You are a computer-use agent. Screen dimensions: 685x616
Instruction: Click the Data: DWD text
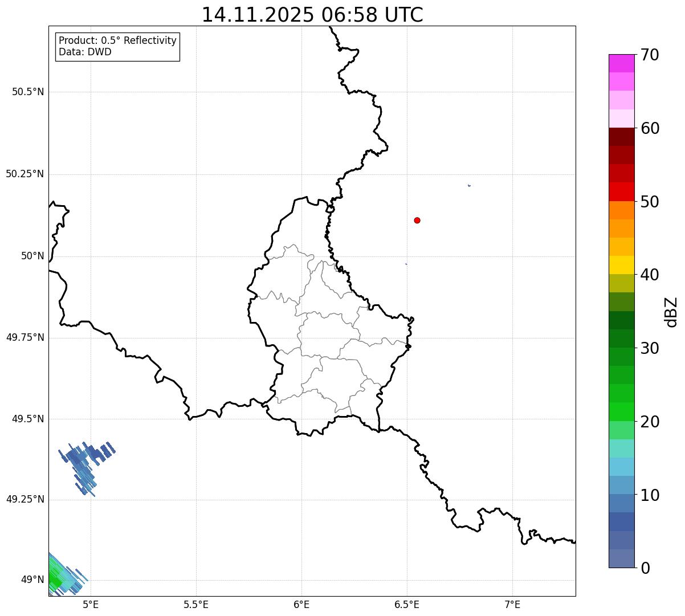(x=85, y=52)
